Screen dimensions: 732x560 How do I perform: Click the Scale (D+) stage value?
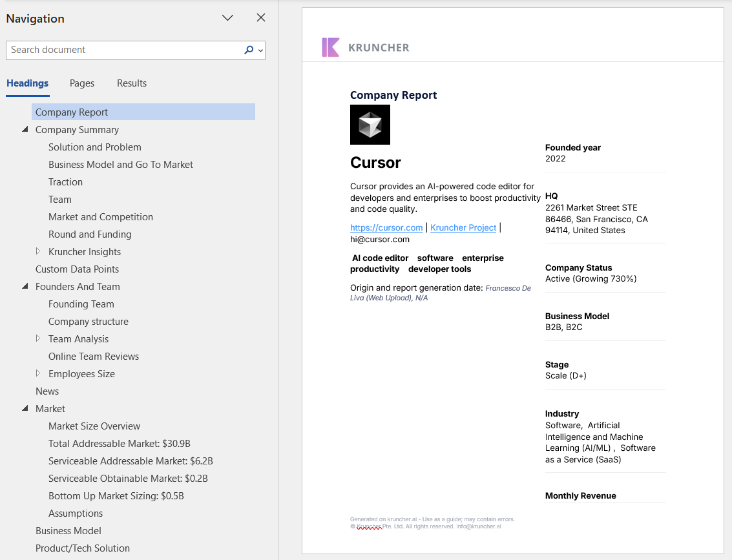point(565,376)
